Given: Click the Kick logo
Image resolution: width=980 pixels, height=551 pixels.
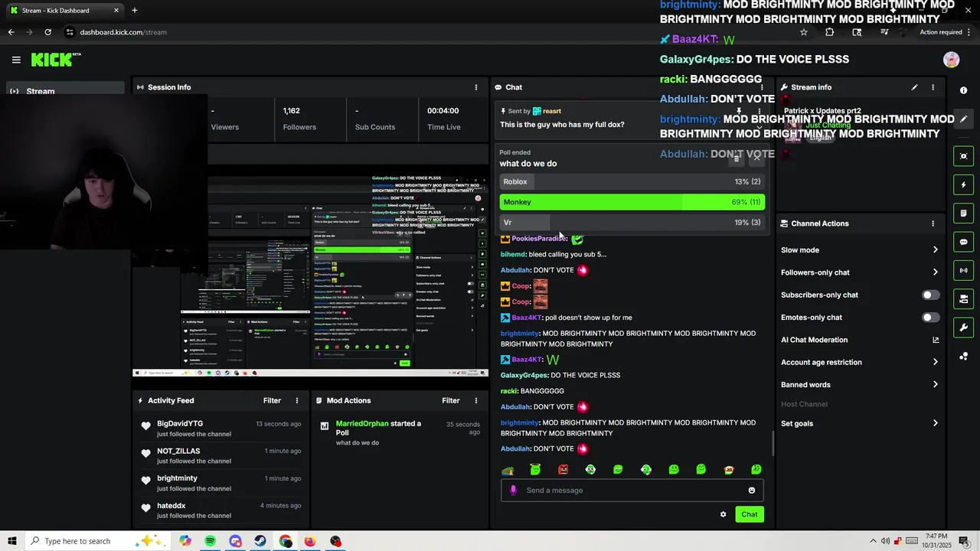Looking at the screenshot, I should [x=56, y=60].
